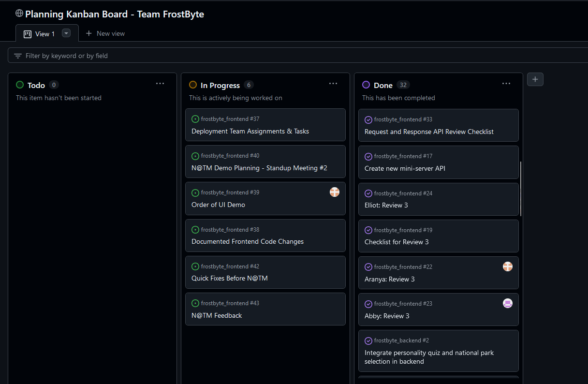The height and width of the screenshot is (384, 588).
Task: Click the purple Done status circle icon
Action: coord(366,85)
